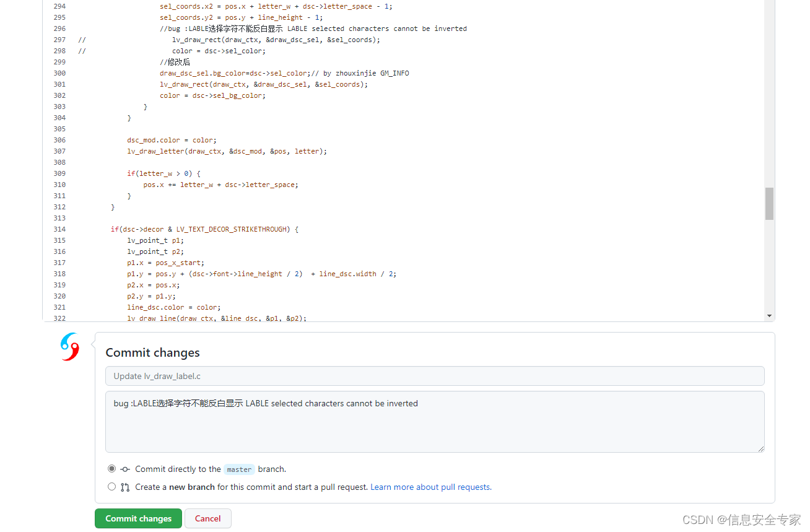Click the Gitee logo avatar
This screenshot has width=810, height=532.
click(x=69, y=347)
